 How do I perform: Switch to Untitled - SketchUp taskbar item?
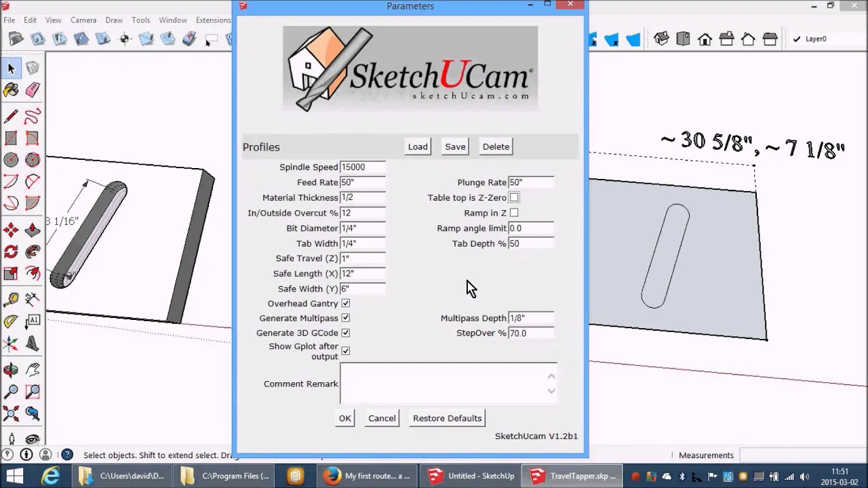point(472,476)
